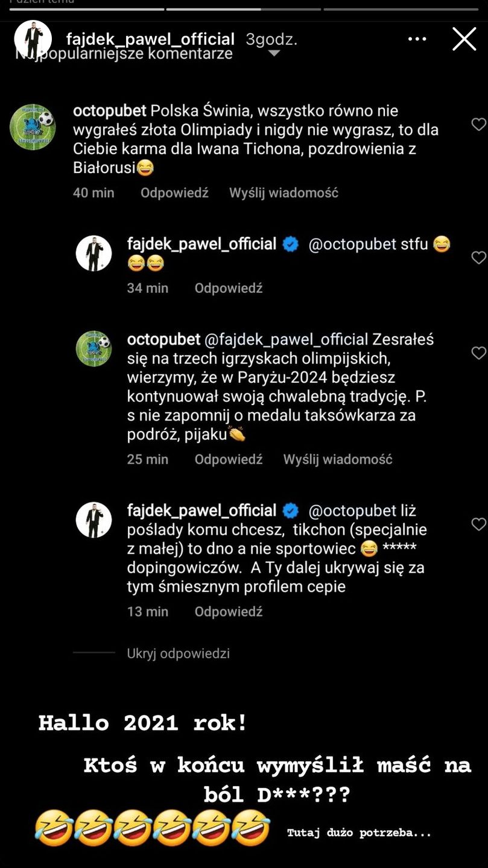
Task: Close the story with the X icon
Action: click(464, 39)
